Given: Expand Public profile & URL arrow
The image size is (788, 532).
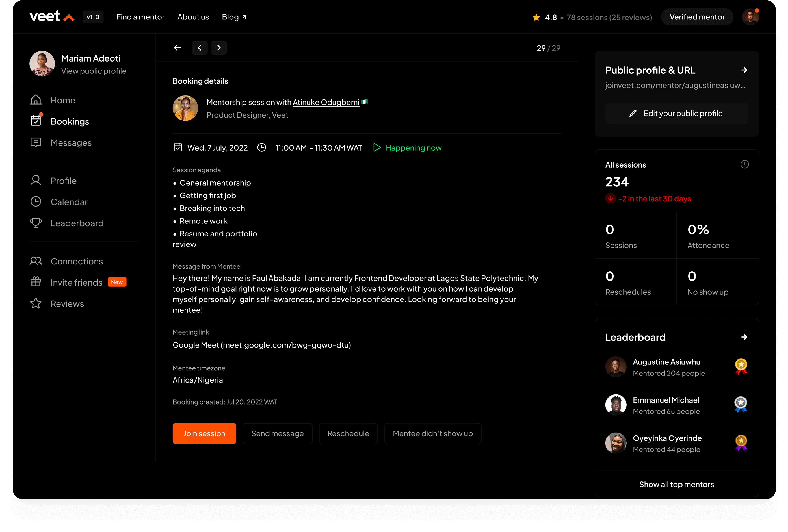Looking at the screenshot, I should [744, 70].
